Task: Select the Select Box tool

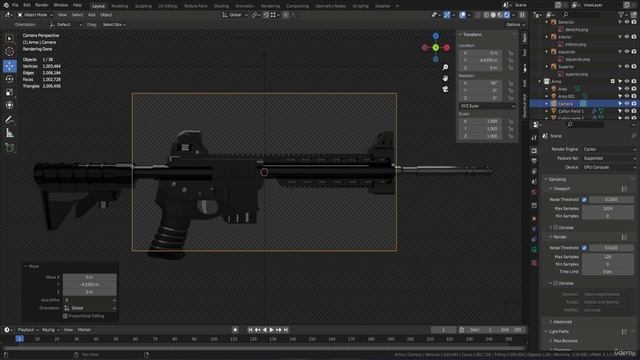Action: (x=9, y=39)
